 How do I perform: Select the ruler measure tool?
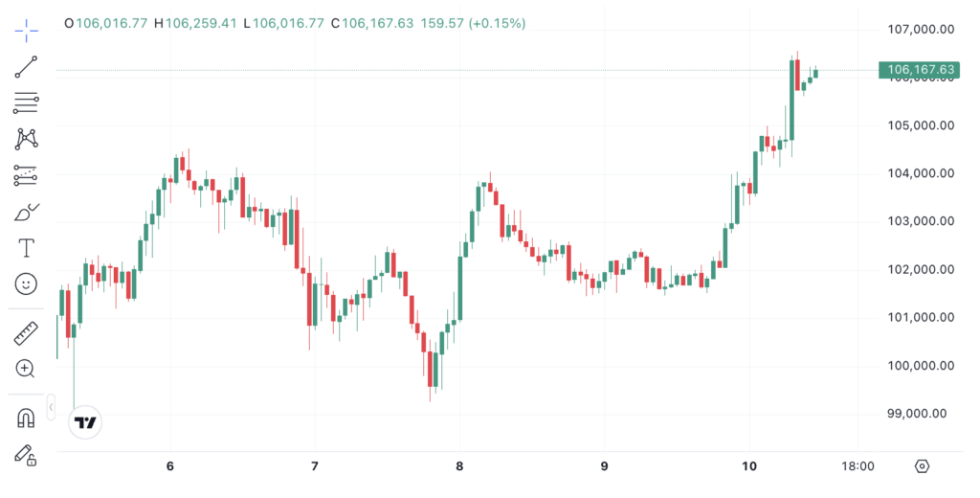tap(26, 333)
